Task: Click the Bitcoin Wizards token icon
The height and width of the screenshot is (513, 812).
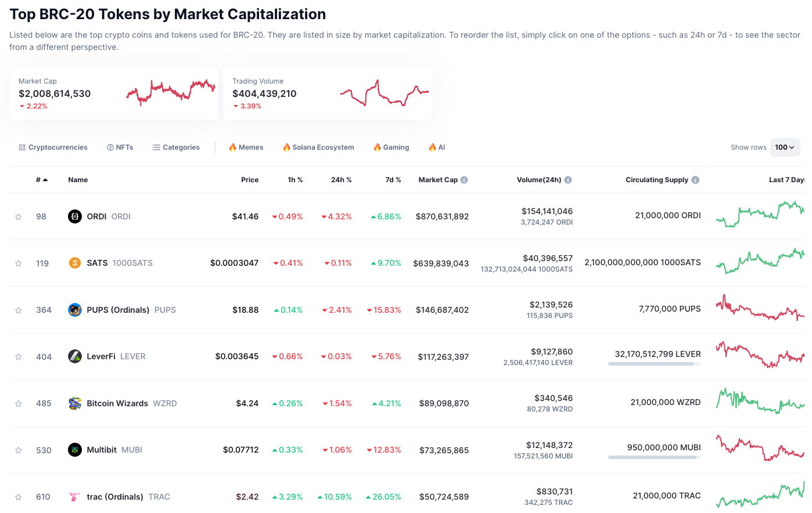Action: (75, 403)
